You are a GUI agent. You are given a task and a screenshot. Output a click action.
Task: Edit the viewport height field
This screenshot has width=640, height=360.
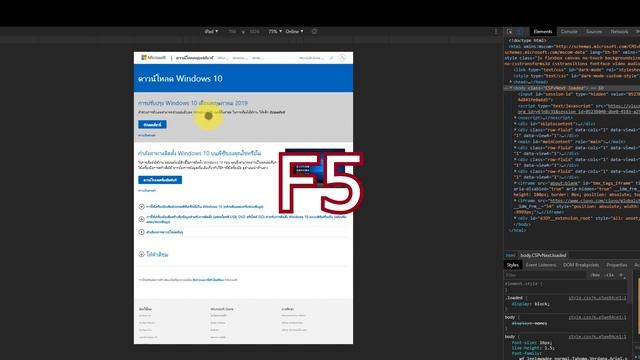coord(254,31)
